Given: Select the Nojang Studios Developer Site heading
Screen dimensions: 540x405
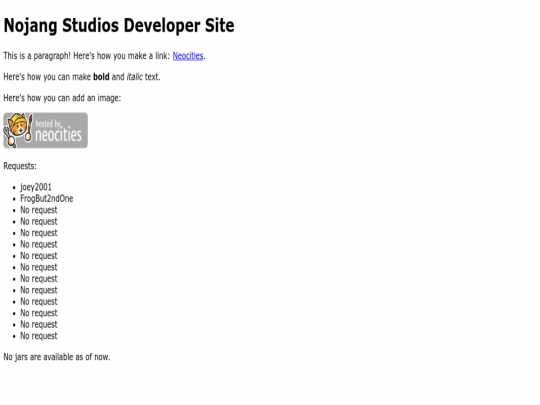Looking at the screenshot, I should [119, 26].
